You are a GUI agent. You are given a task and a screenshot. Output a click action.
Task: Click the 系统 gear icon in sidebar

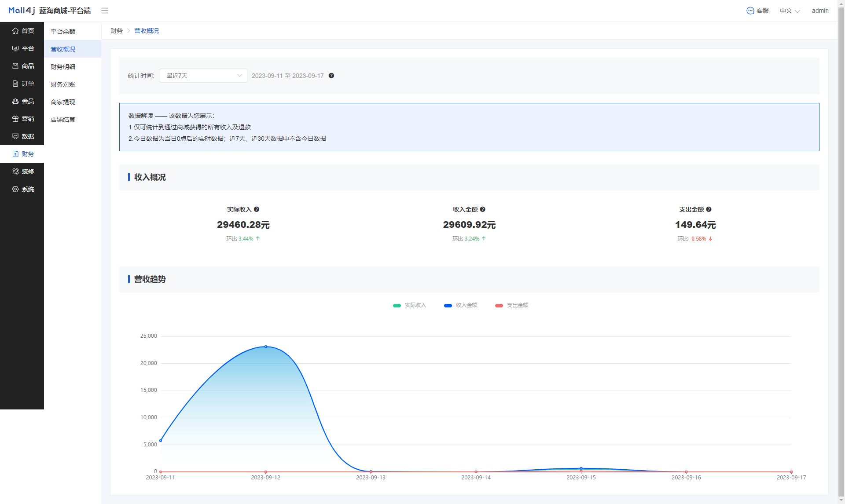click(15, 189)
